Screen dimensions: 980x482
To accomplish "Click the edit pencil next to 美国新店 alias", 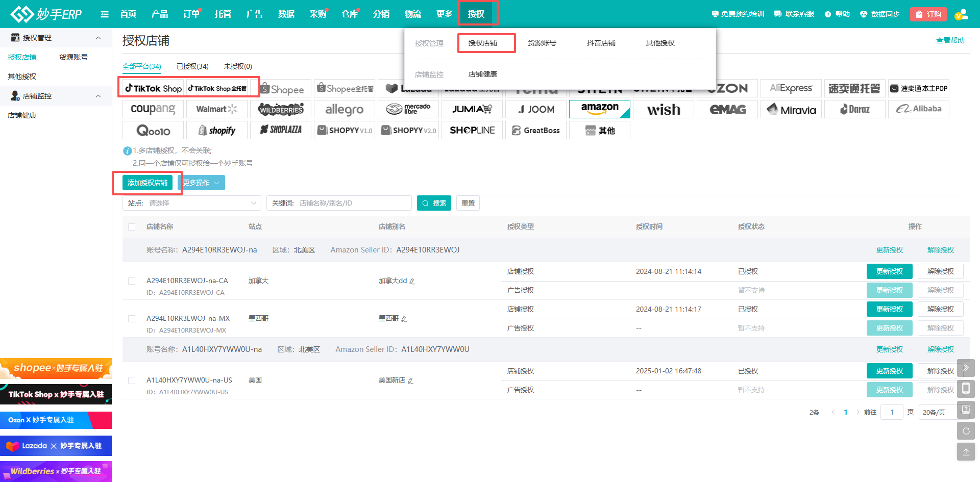I will [x=410, y=380].
